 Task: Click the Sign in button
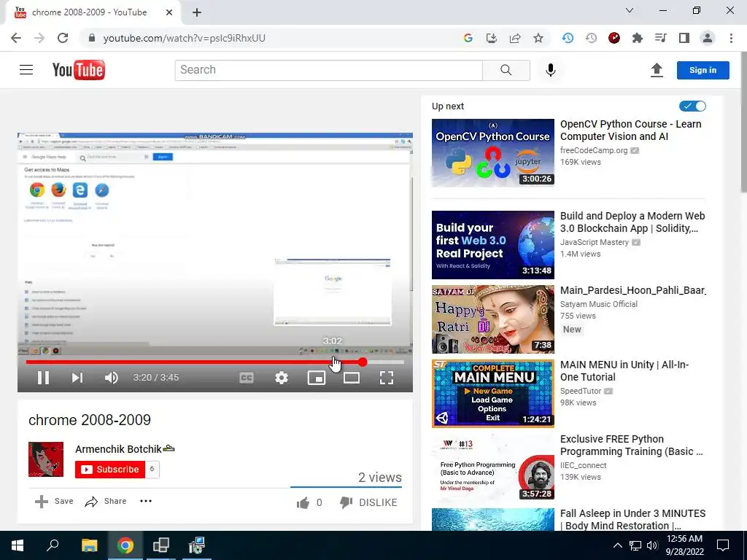tap(703, 70)
